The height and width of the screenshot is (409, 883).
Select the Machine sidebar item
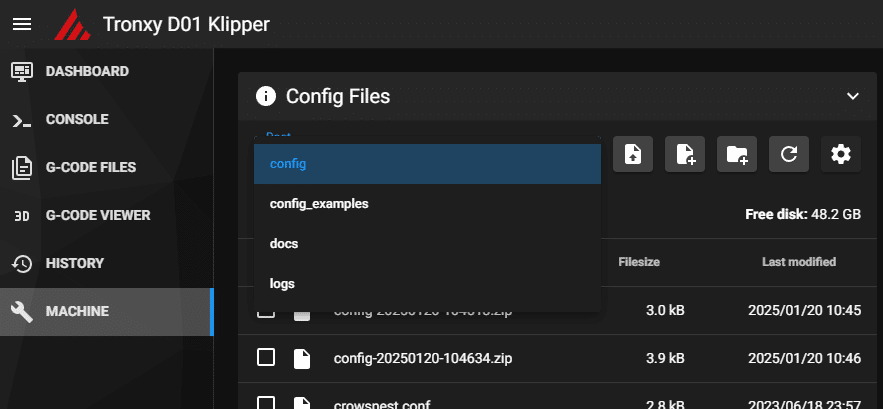coord(106,312)
